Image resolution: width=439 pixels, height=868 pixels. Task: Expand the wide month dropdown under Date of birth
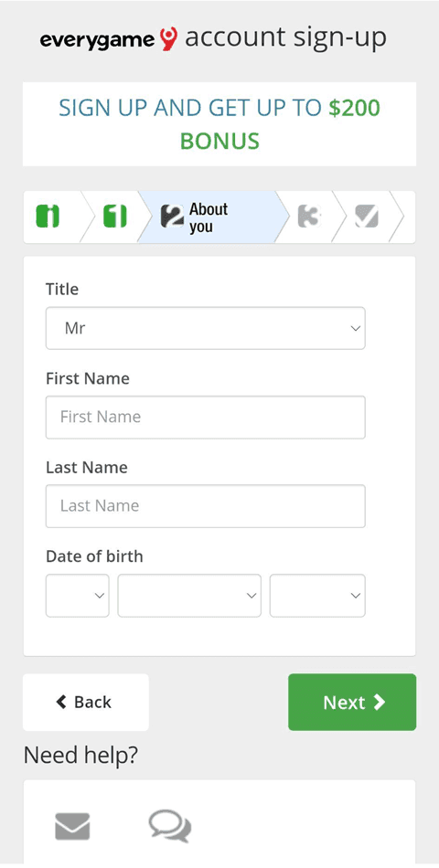click(x=189, y=596)
